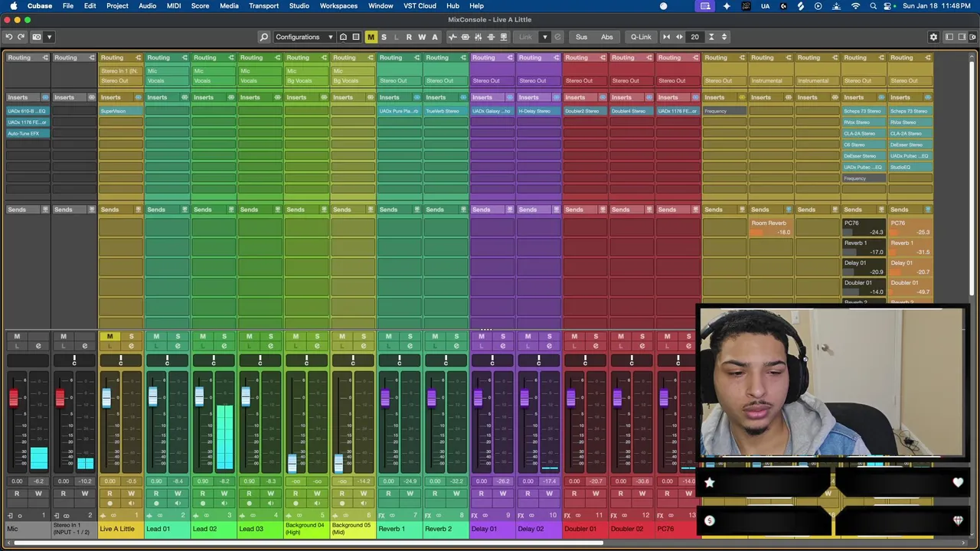Viewport: 980px width, 551px height.
Task: Toggle global Read automation (R) in the toolbar
Action: tap(409, 37)
